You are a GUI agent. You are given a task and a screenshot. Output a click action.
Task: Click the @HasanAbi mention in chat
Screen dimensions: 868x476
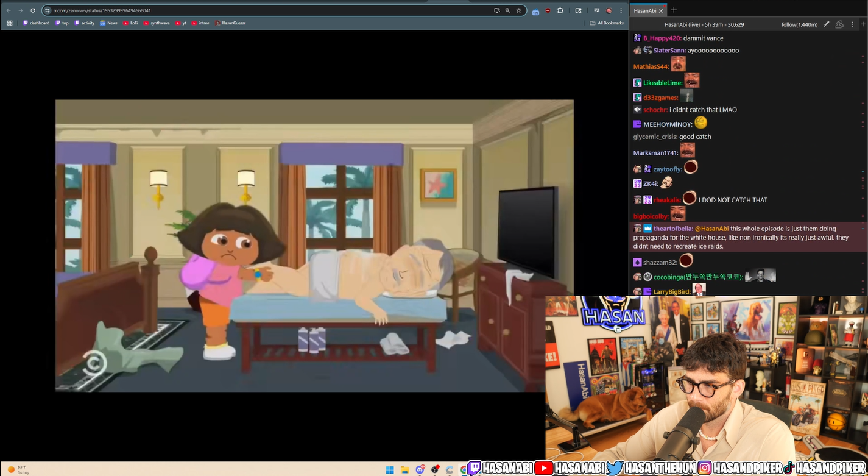pos(712,229)
